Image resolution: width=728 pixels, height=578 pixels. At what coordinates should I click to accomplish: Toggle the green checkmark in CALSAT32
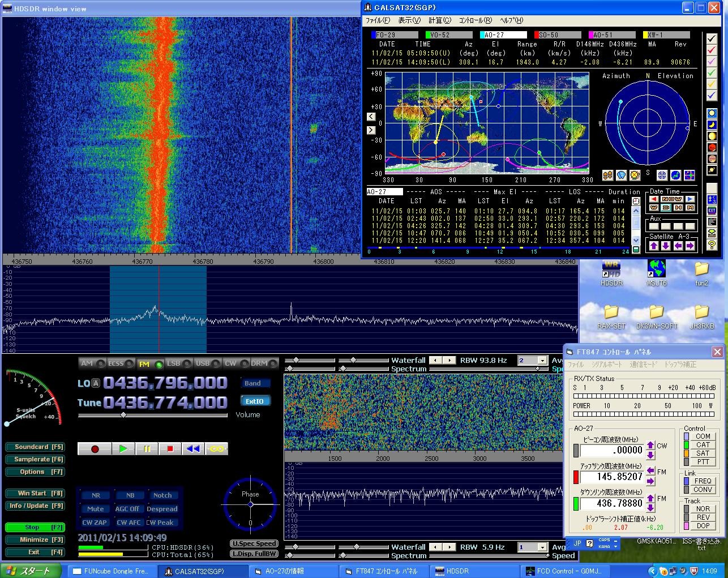coord(712,72)
